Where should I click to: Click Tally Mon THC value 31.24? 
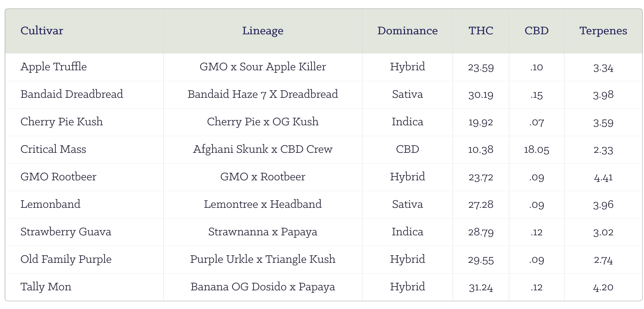coord(481,287)
